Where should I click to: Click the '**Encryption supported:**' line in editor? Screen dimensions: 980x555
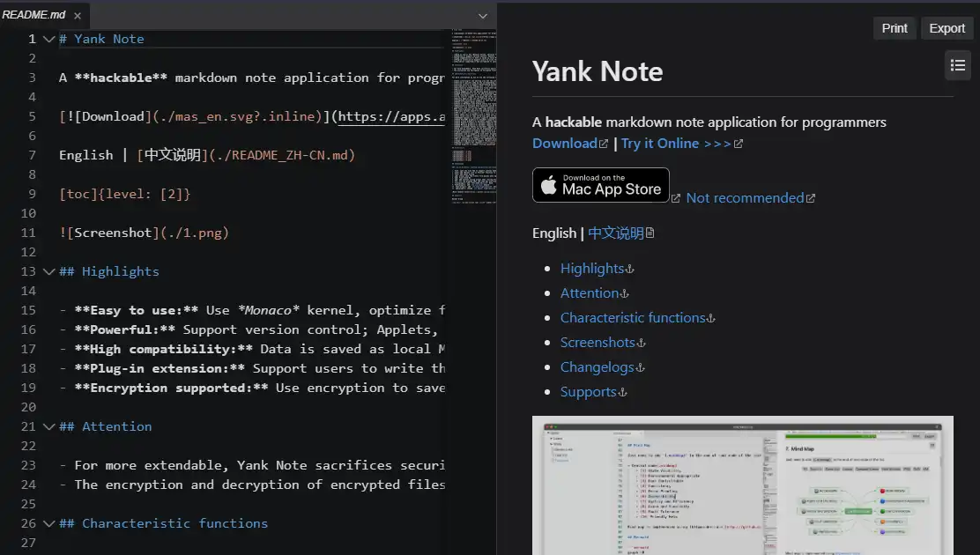pyautogui.click(x=253, y=388)
